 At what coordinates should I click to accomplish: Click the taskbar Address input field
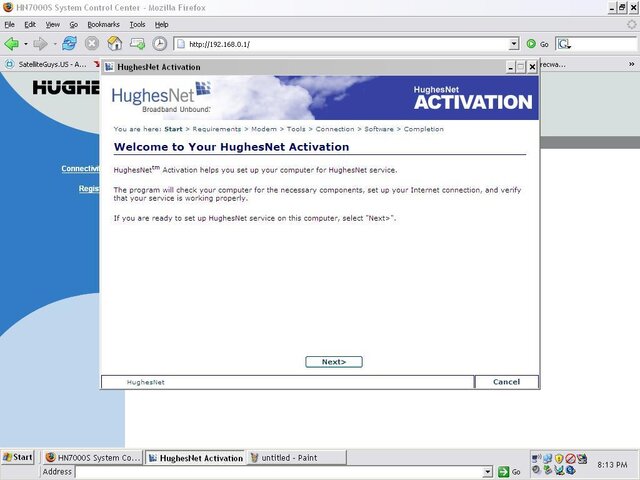coord(279,472)
